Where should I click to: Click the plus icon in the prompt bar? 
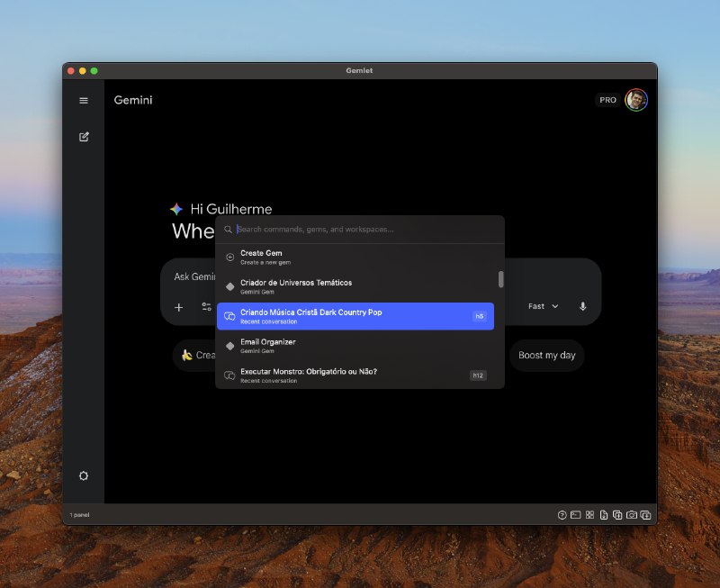(179, 307)
